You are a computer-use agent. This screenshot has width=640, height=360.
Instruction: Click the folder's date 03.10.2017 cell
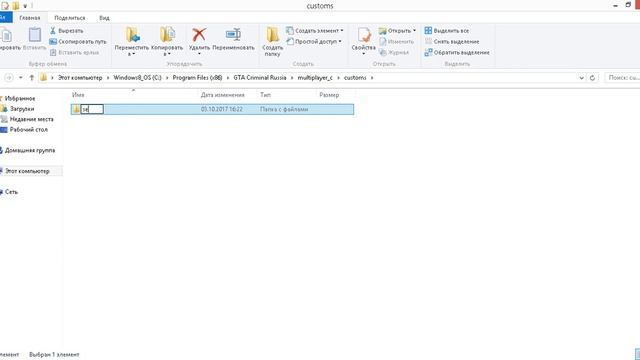tap(222, 109)
